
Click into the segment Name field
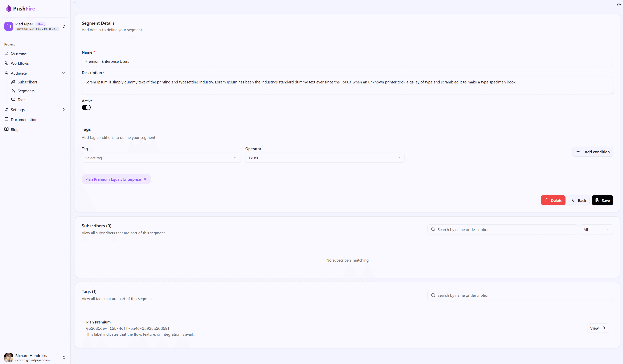[x=347, y=61]
